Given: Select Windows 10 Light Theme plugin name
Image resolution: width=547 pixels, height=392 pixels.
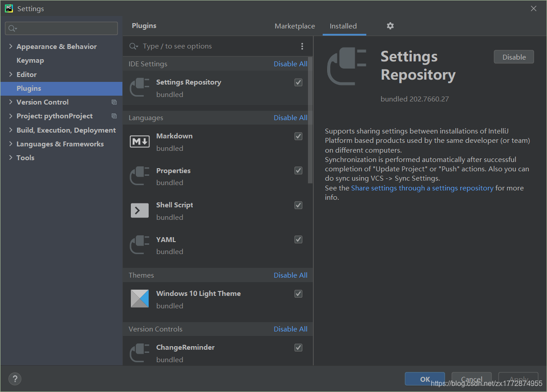Looking at the screenshot, I should point(199,294).
